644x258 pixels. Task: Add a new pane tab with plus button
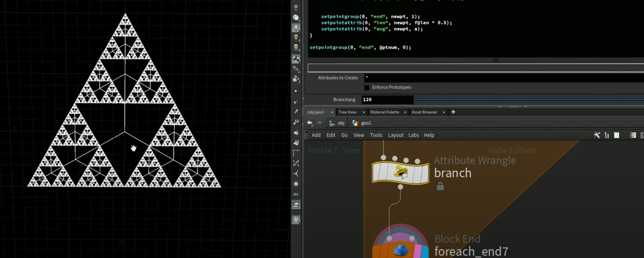[x=453, y=112]
